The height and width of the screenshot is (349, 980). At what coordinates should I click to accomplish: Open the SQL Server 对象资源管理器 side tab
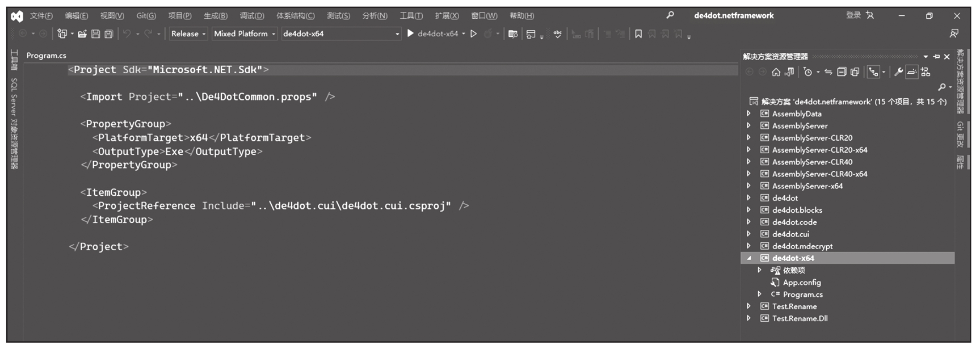(x=14, y=123)
